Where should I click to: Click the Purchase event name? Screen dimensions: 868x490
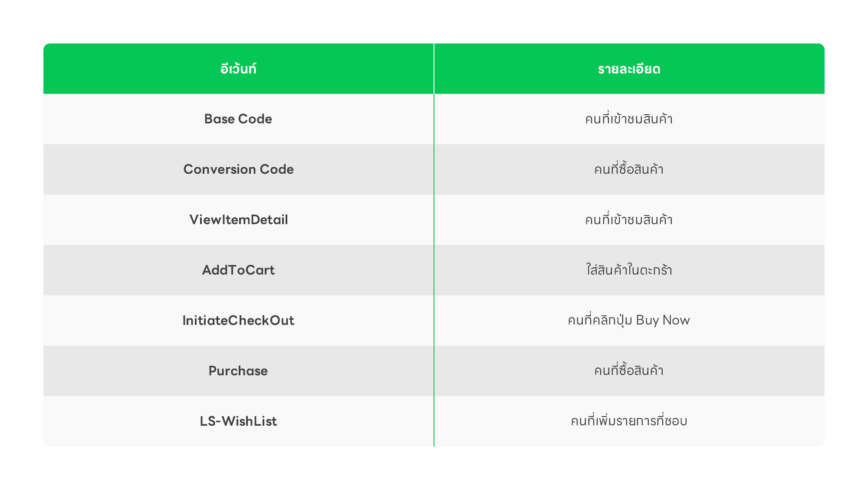pos(238,371)
